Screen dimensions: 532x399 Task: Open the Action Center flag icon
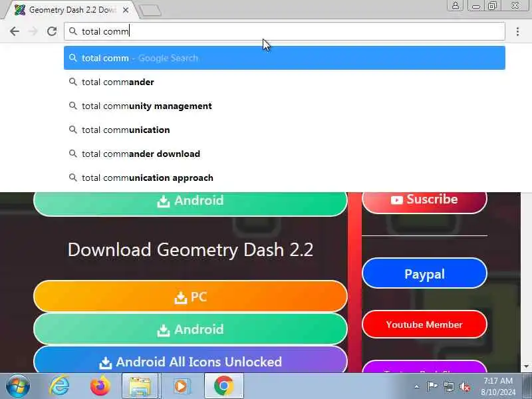pyautogui.click(x=432, y=386)
